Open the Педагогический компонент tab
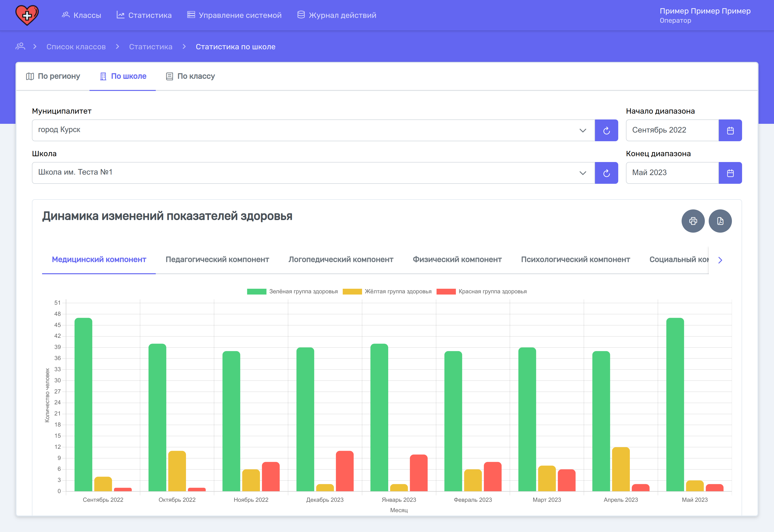 pyautogui.click(x=217, y=259)
